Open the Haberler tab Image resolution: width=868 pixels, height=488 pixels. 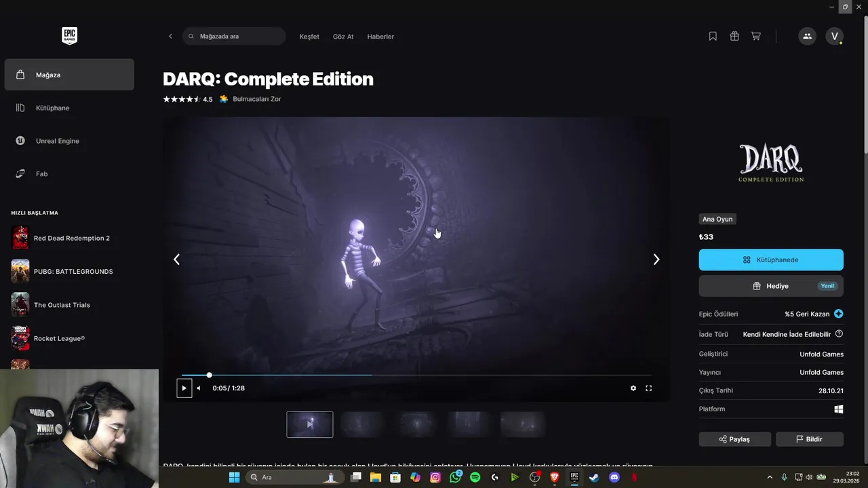point(380,37)
